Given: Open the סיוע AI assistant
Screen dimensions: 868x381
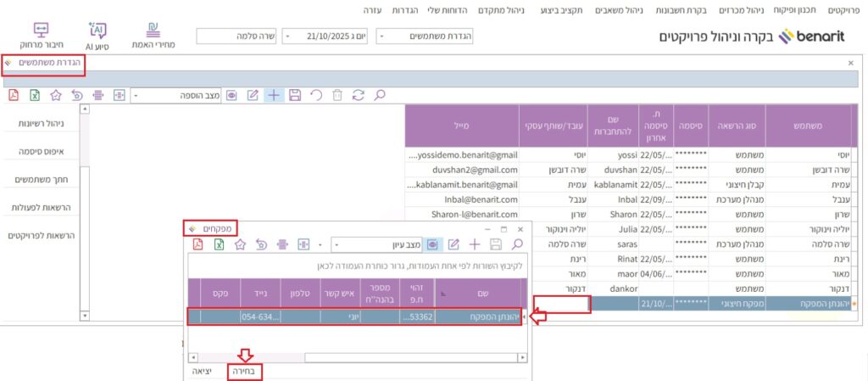Looking at the screenshot, I should pyautogui.click(x=97, y=35).
